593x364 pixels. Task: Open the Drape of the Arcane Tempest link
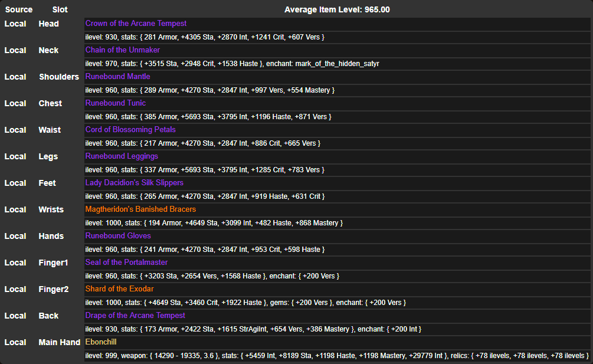point(135,315)
